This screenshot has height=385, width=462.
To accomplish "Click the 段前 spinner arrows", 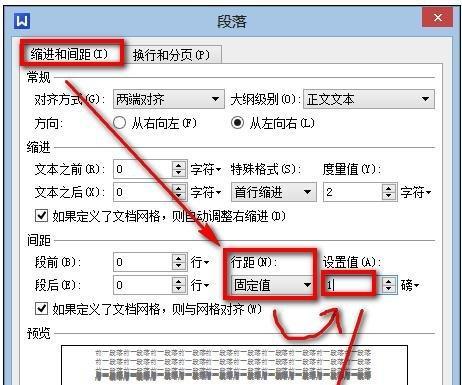I will click(x=179, y=262).
